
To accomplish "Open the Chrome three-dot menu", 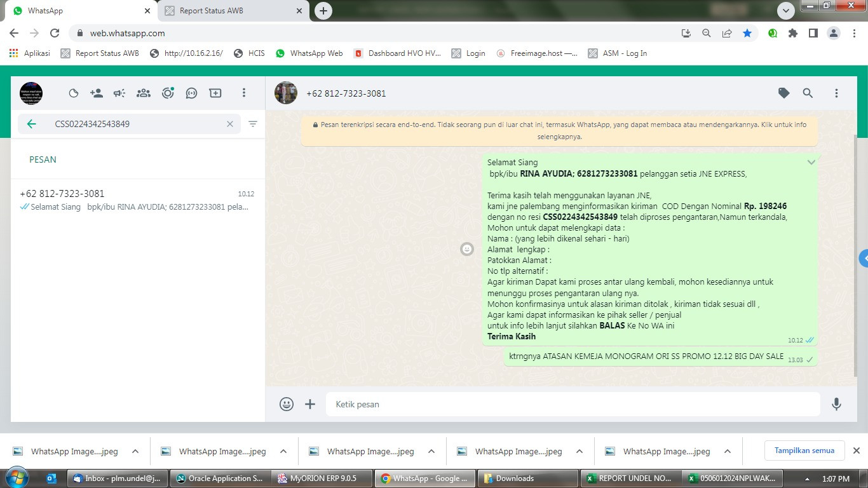I will [x=855, y=33].
